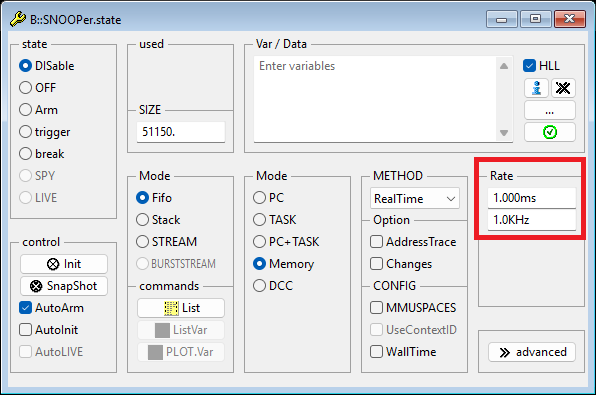This screenshot has width=596, height=395.
Task: Click the Enter variables text area
Action: point(376,100)
